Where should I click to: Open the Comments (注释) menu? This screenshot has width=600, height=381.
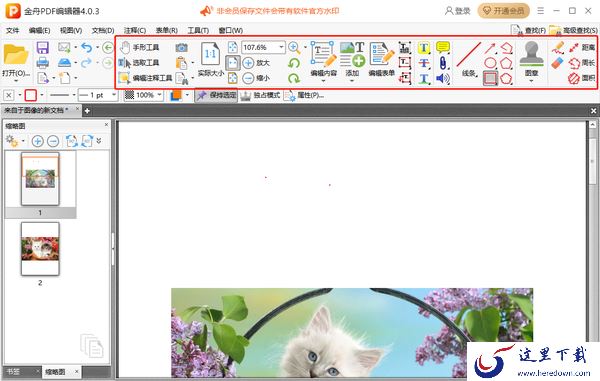click(135, 30)
